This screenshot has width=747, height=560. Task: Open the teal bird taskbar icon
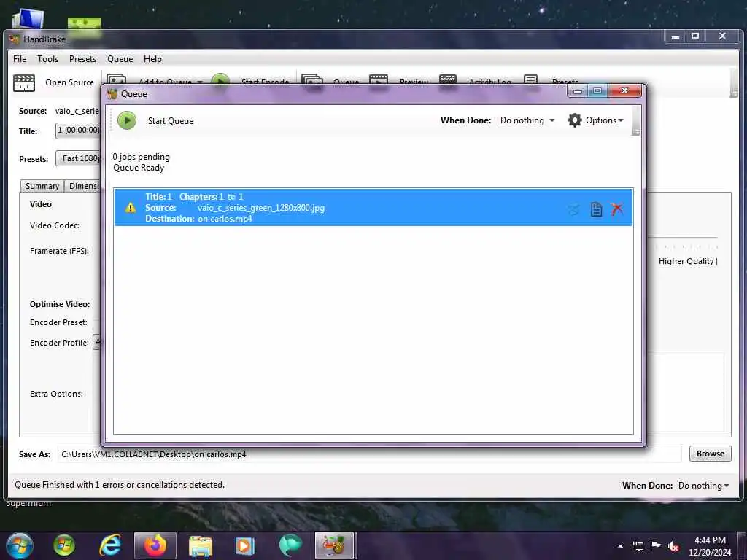point(290,545)
